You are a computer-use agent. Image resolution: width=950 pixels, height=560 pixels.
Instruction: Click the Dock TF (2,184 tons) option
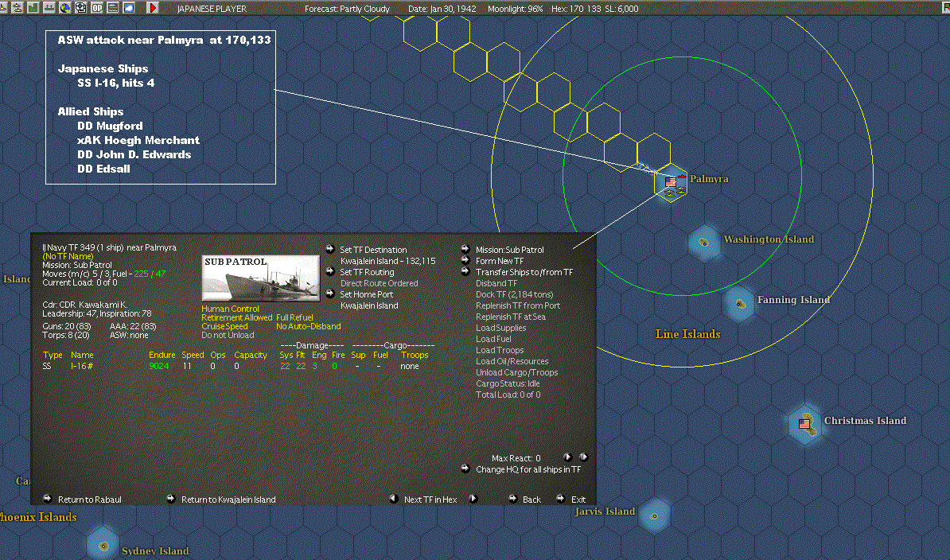[514, 294]
